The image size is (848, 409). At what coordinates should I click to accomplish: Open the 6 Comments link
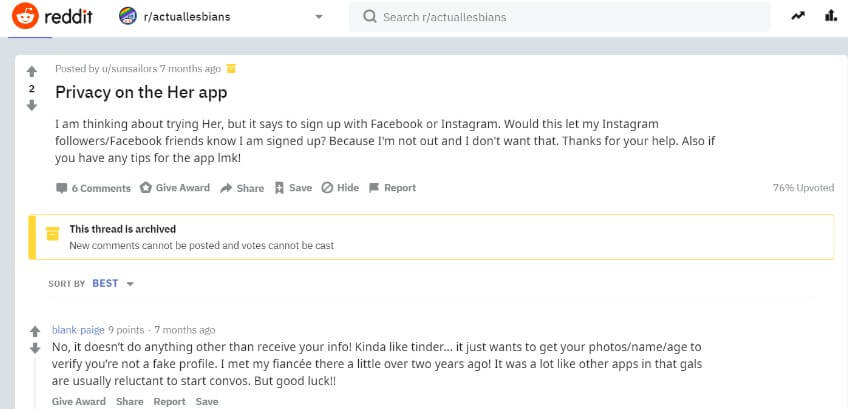pyautogui.click(x=93, y=188)
